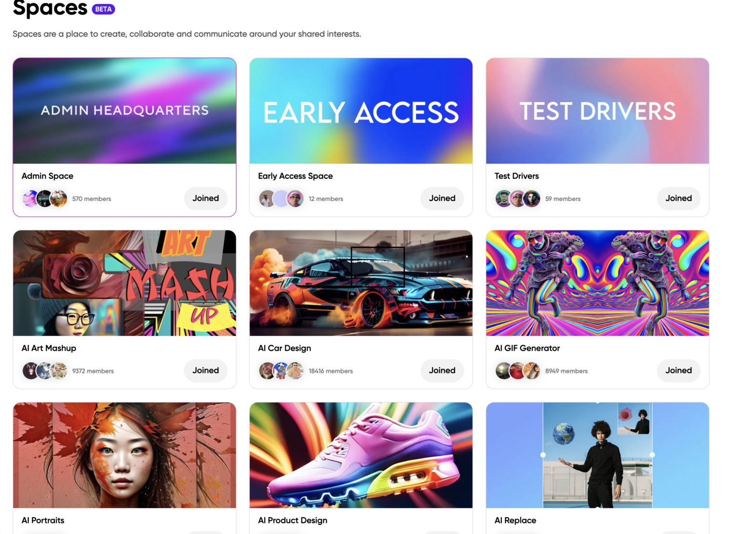Click Joined button on AI GIF Generator
This screenshot has width=756, height=534.
tap(679, 370)
